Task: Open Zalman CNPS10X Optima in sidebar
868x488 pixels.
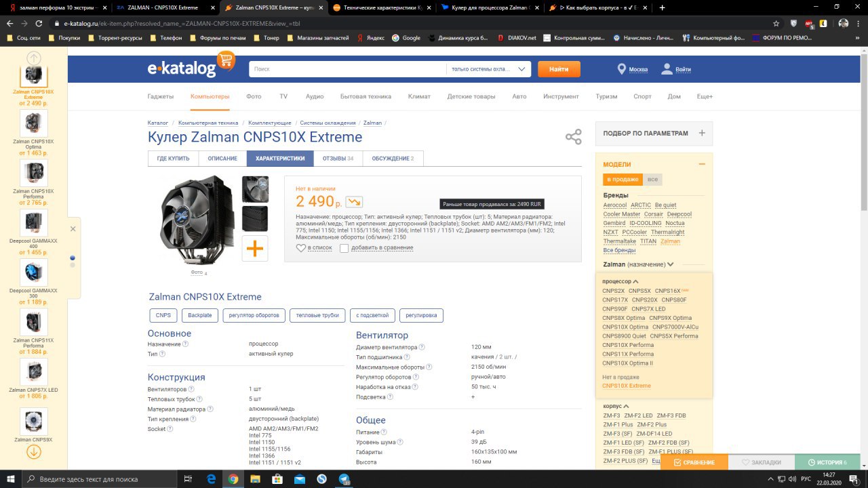Action: 33,134
